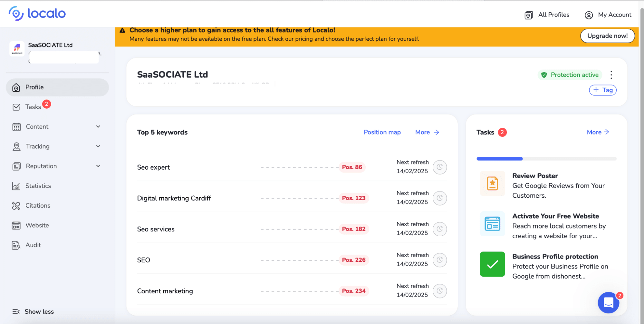Click the Upgrade now! button
This screenshot has width=644, height=324.
click(607, 36)
